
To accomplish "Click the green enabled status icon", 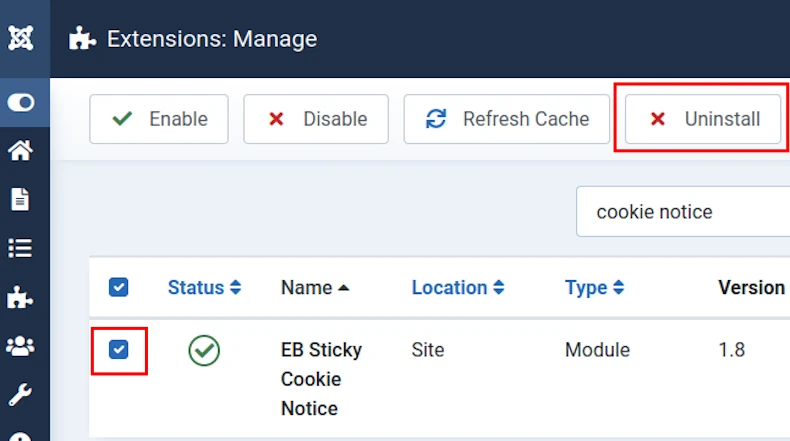I will tap(204, 350).
